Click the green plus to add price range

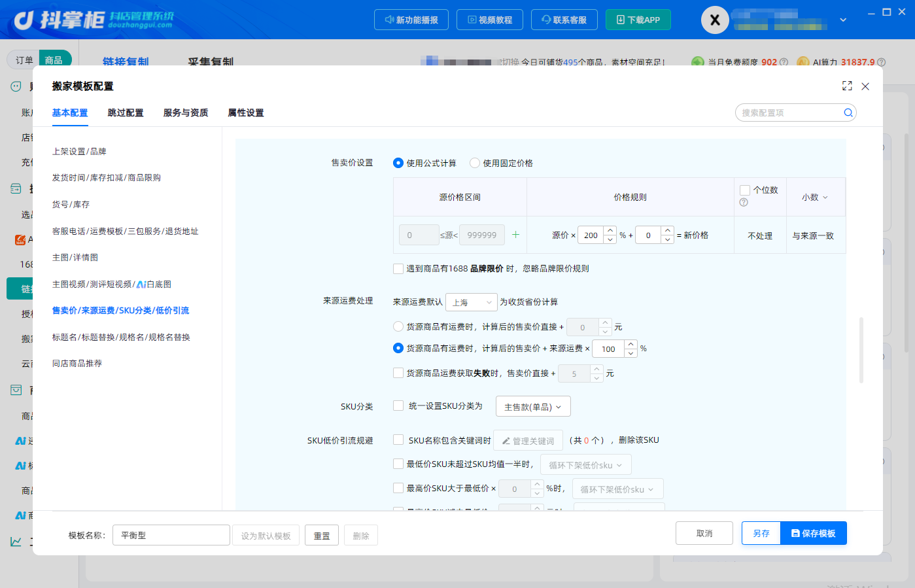point(515,235)
